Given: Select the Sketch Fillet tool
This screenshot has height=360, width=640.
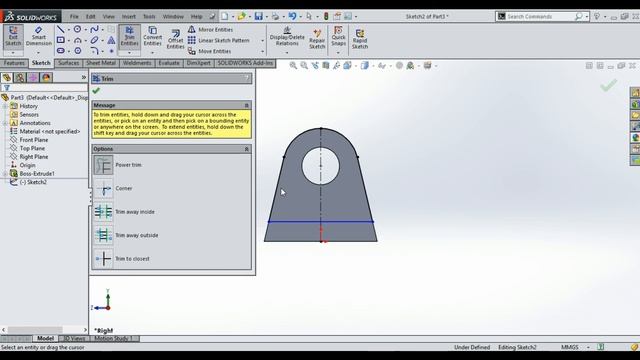Looking at the screenshot, I should coord(94,51).
